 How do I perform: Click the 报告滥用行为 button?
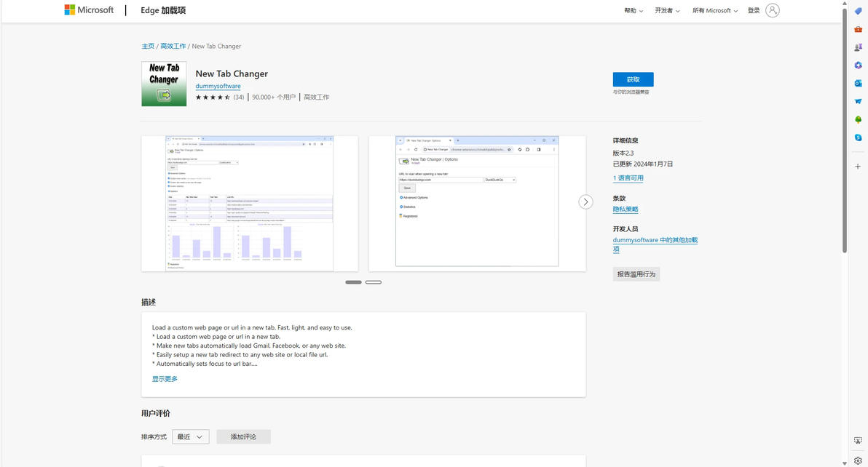coord(636,274)
